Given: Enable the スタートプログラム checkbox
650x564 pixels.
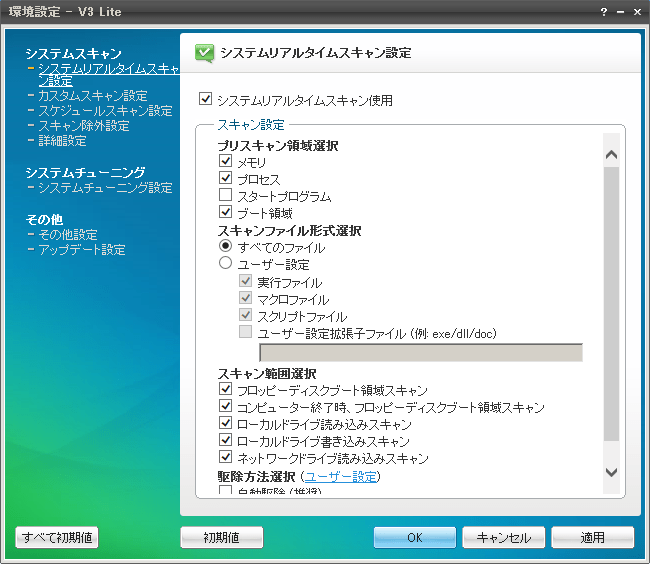Looking at the screenshot, I should [226, 194].
